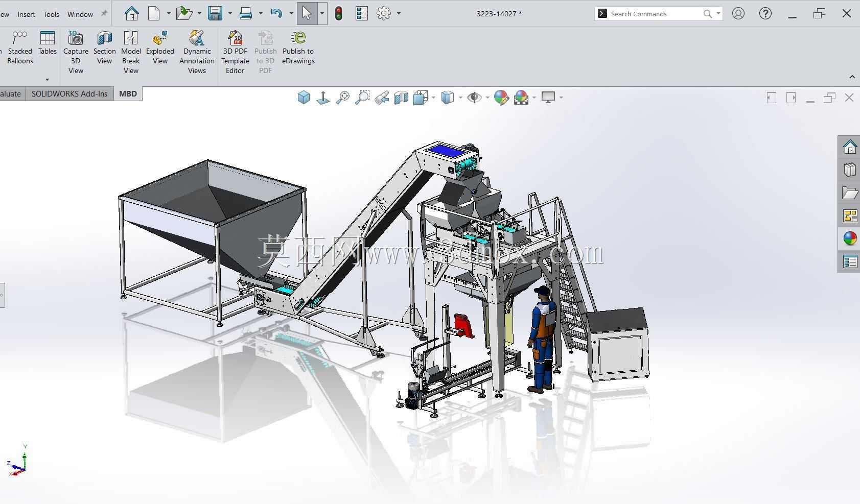Open the SOLIDWORKS Resources home pane tab
The image size is (860, 504).
click(x=850, y=147)
